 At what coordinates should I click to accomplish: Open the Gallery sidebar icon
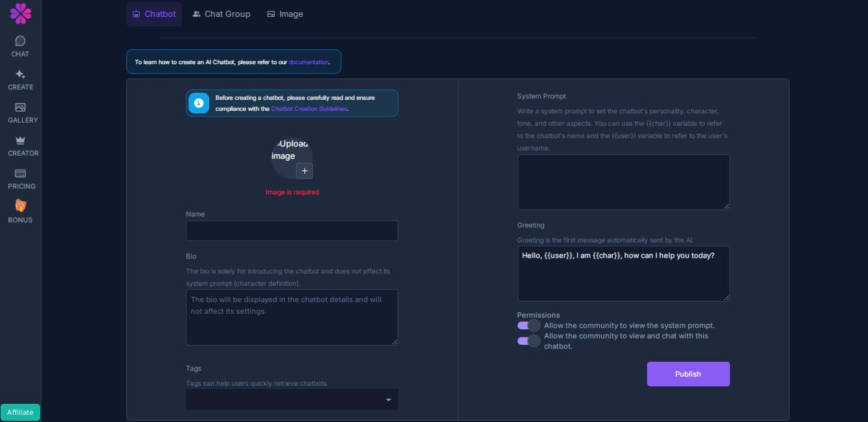[20, 108]
